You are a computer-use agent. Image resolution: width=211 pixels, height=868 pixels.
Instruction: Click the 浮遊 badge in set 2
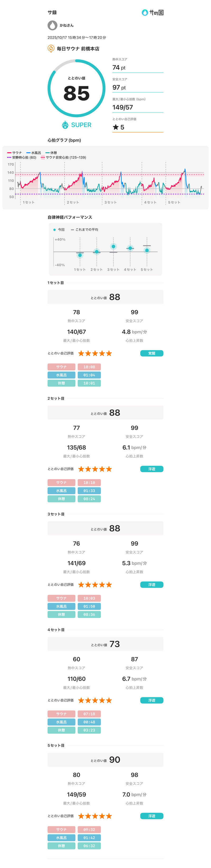(x=152, y=469)
